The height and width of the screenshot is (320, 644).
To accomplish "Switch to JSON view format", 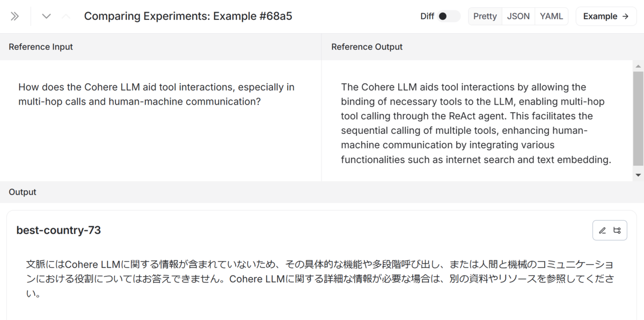I will [x=518, y=16].
